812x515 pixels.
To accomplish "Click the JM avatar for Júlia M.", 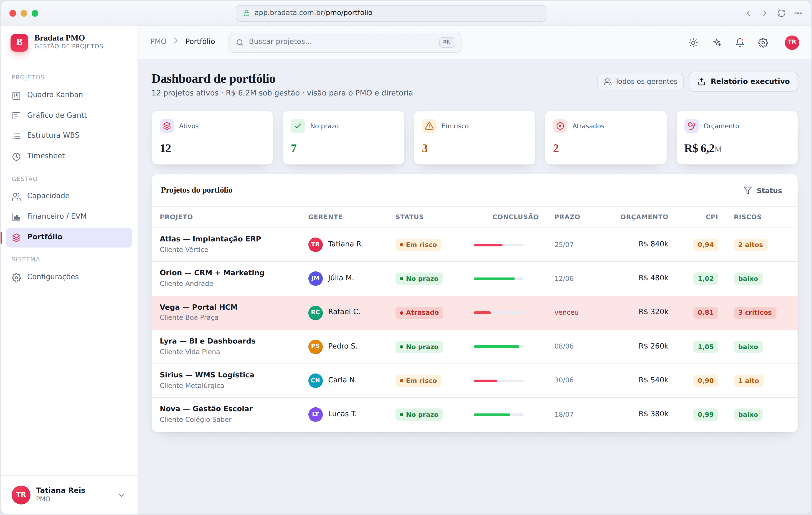I will point(315,278).
